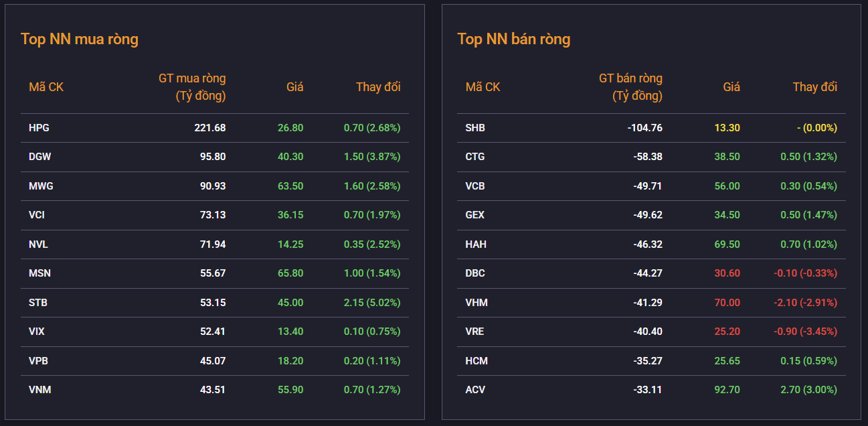The width and height of the screenshot is (868, 426).
Task: Open the CTG ticker
Action: (475, 157)
